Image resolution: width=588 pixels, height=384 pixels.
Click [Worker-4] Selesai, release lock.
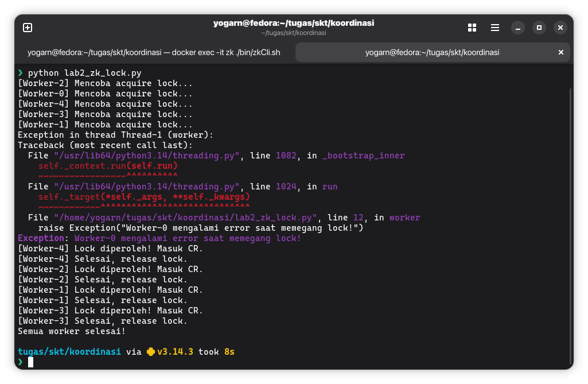pos(102,259)
